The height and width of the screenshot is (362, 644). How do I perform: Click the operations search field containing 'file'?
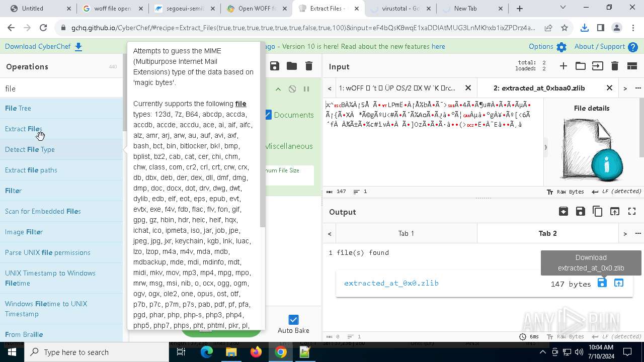coord(61,88)
